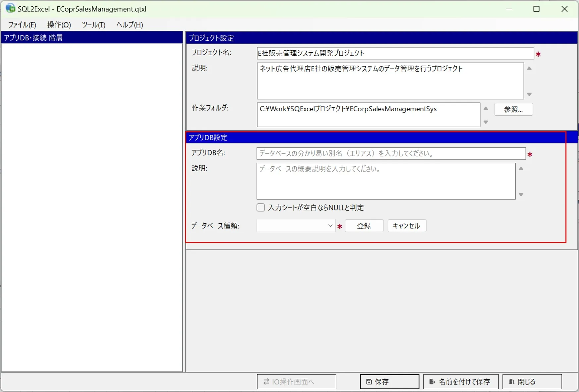This screenshot has height=392, width=579.
Task: Click the 名前を付けて保存 button
Action: click(x=461, y=382)
